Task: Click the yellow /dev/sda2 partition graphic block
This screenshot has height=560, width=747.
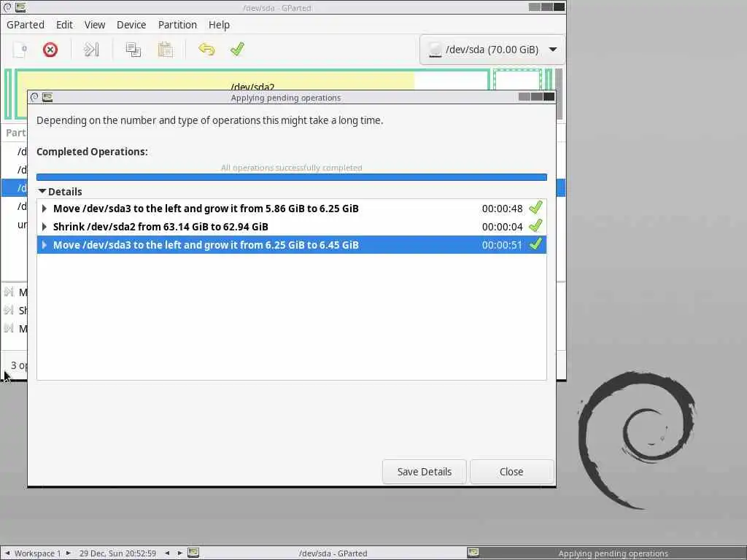Action: click(214, 80)
